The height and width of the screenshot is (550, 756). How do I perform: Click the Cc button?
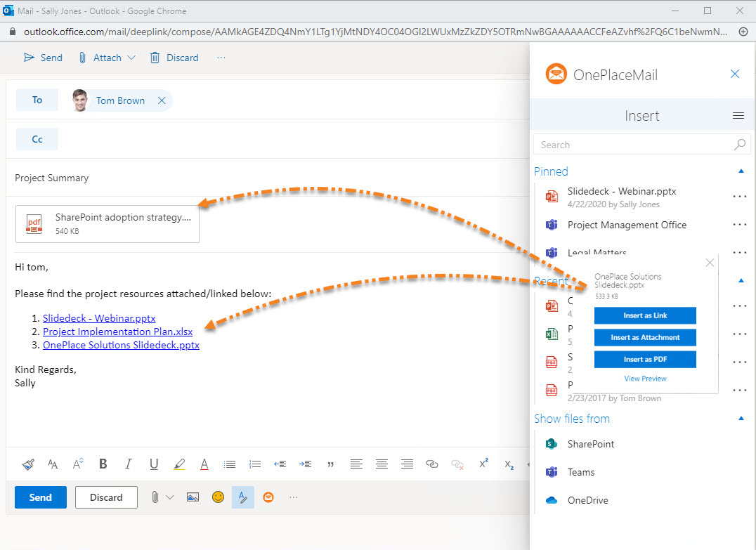pyautogui.click(x=37, y=139)
